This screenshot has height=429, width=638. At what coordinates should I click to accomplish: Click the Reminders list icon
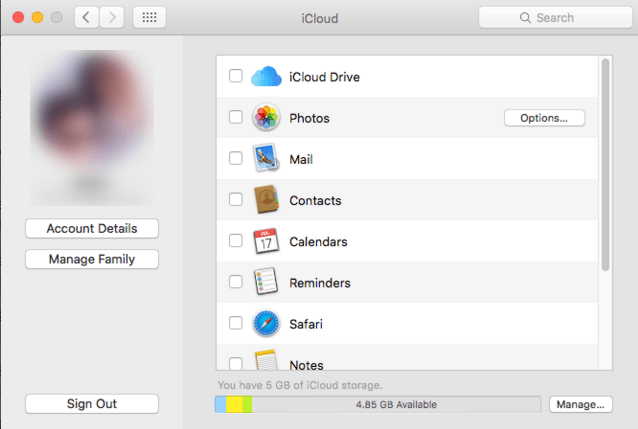pyautogui.click(x=266, y=281)
